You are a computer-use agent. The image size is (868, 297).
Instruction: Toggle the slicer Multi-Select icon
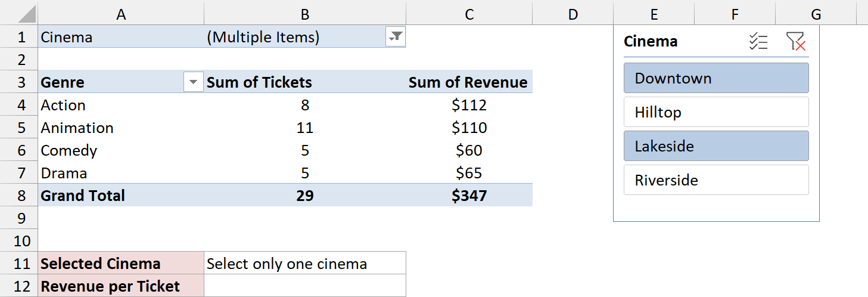coord(758,42)
